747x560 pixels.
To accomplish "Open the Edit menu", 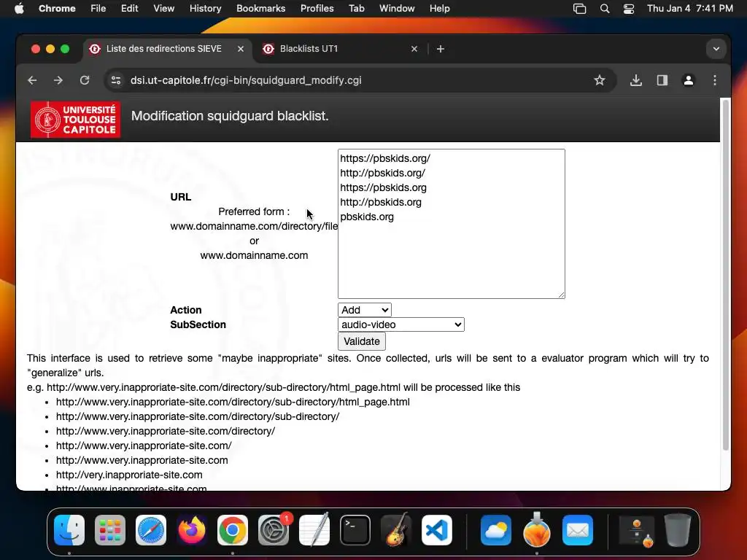I will (x=130, y=9).
